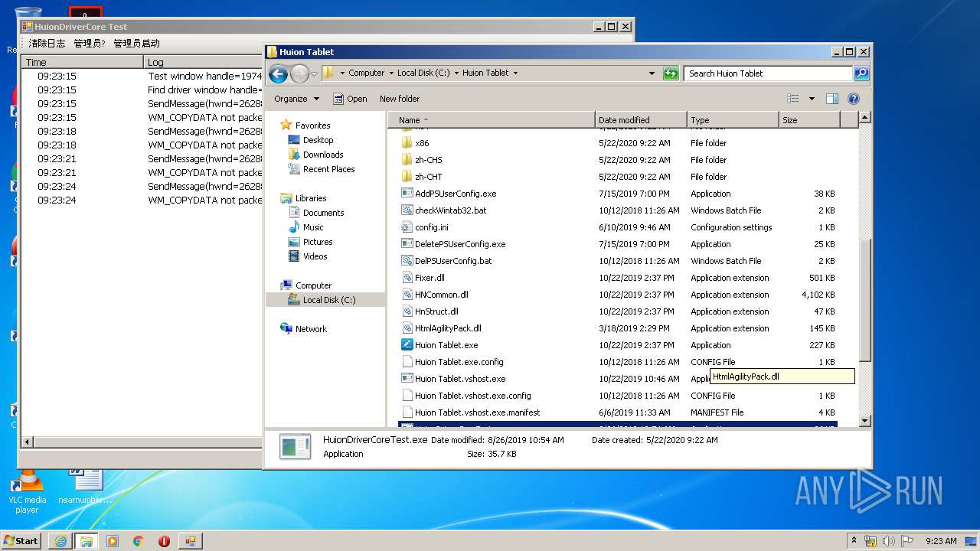Open the view options dropdown arrow

pyautogui.click(x=812, y=99)
